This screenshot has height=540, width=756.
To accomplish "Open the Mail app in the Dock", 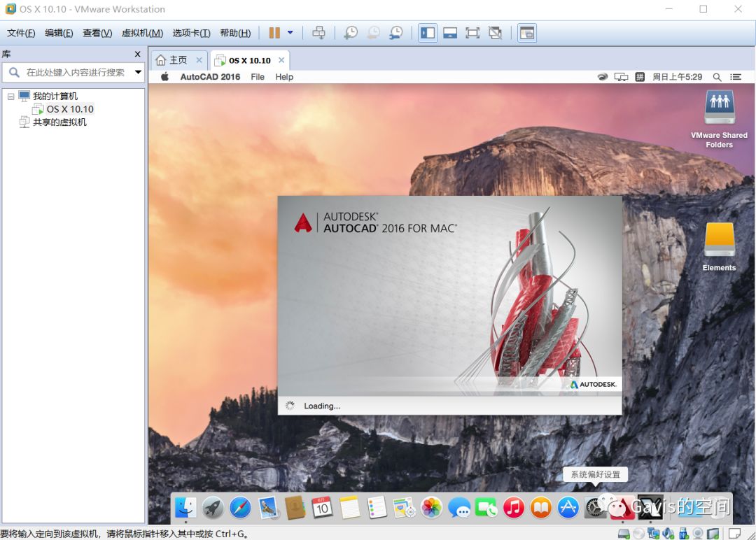I will [x=267, y=508].
